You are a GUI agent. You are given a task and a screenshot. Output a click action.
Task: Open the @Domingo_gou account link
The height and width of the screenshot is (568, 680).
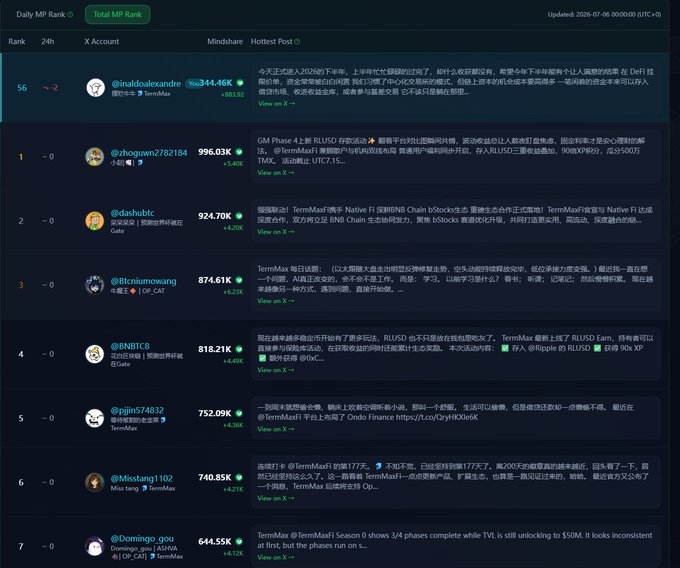click(x=142, y=539)
